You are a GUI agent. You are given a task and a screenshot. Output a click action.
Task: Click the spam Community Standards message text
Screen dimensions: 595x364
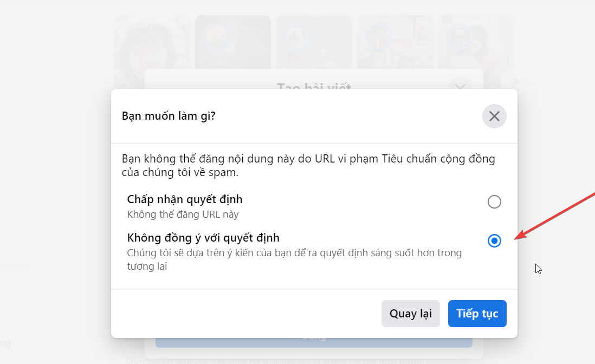pyautogui.click(x=308, y=165)
